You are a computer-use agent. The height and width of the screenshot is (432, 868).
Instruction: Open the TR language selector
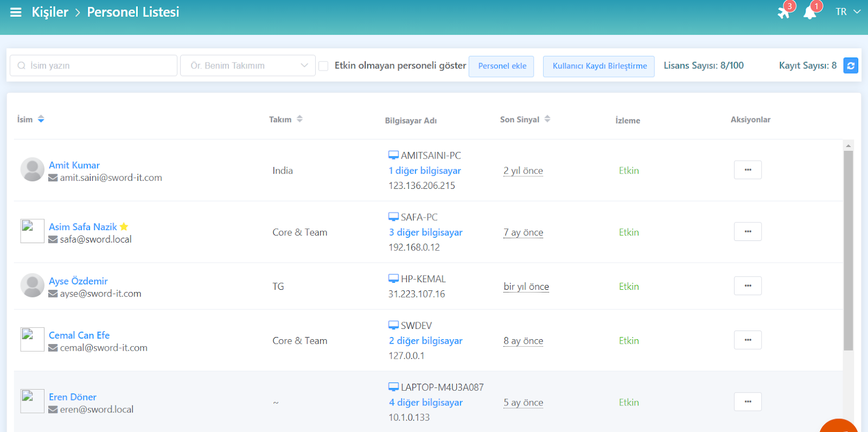(847, 12)
